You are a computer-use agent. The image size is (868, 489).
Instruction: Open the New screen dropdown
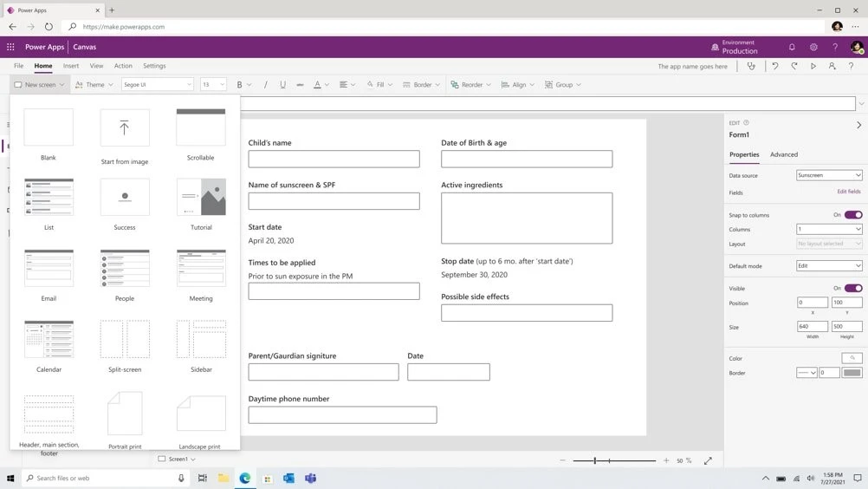39,85
